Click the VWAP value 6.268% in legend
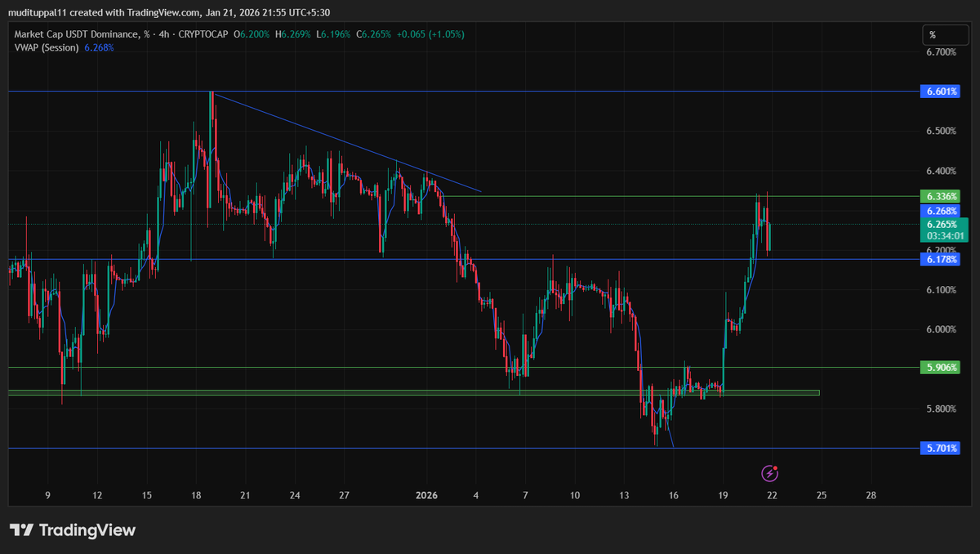 click(x=99, y=47)
